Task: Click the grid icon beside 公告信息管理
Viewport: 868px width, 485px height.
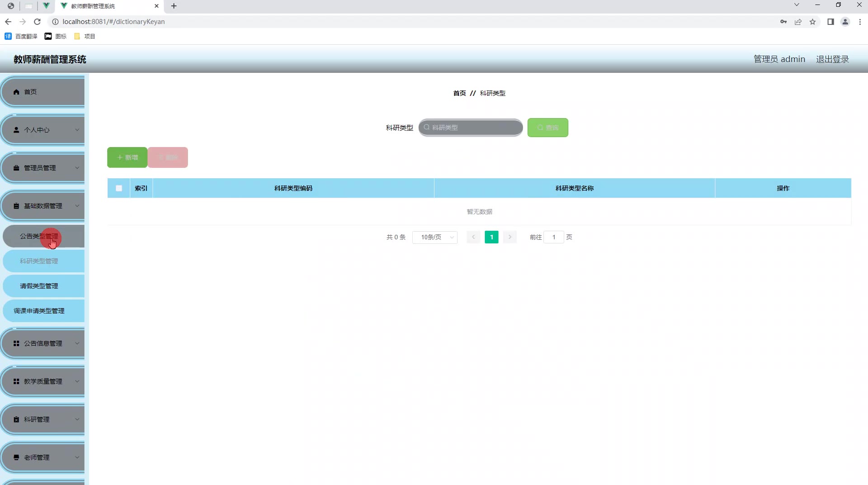Action: pyautogui.click(x=16, y=343)
